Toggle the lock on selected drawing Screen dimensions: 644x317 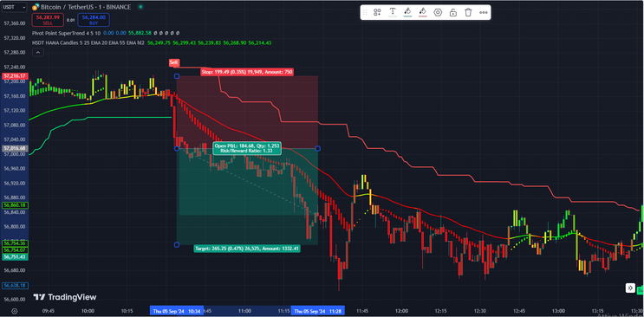[x=452, y=12]
